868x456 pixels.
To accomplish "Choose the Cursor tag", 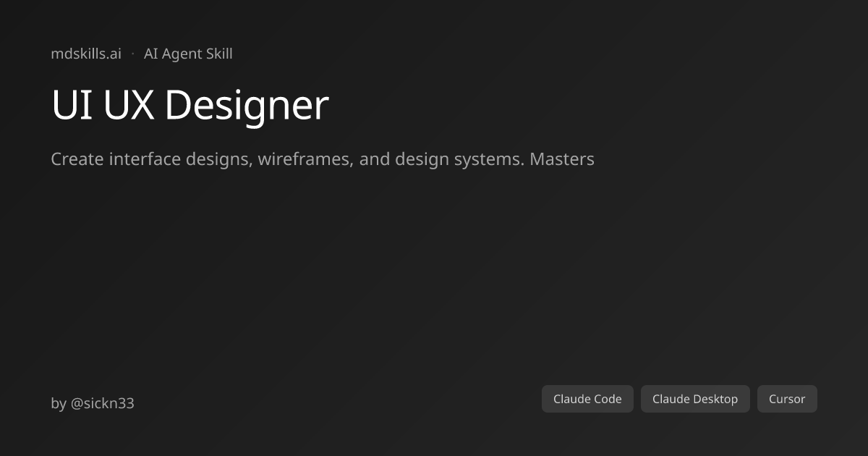I will (787, 399).
